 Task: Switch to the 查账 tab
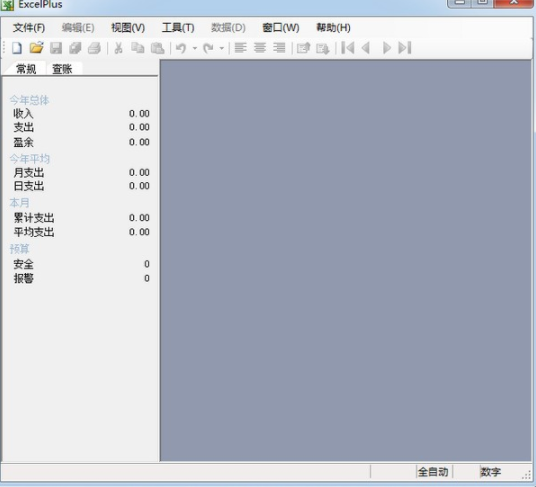62,69
